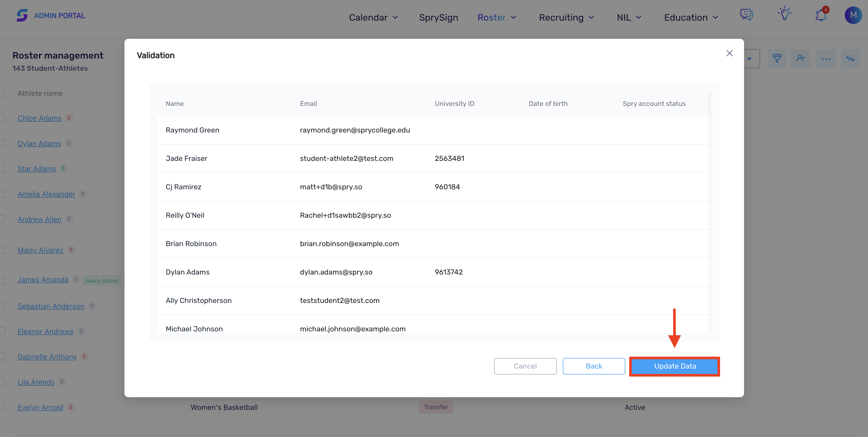Click the Transfer tag
Screen dimensions: 868x437
pos(436,407)
